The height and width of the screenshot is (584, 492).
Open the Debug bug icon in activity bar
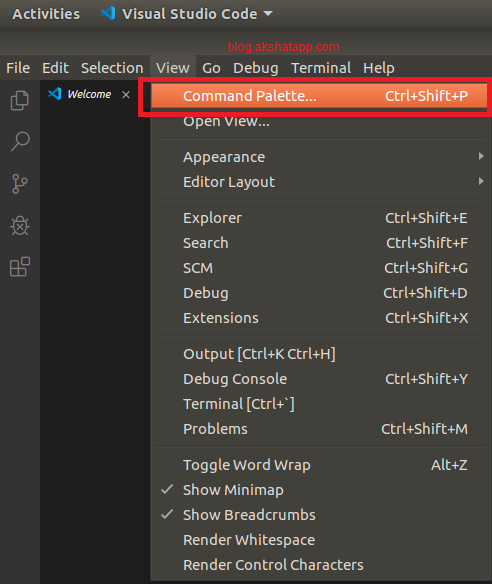pos(20,225)
